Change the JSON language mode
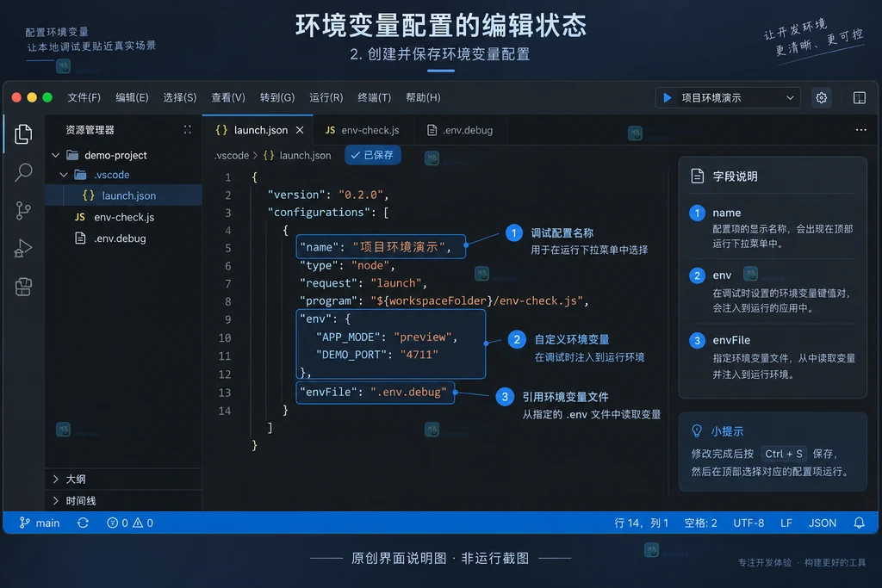 (822, 523)
